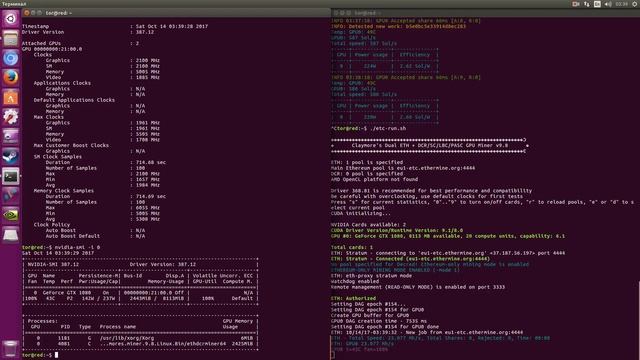Click the bottom prompt cursor in left terminal
Screen dimensions: 640x360
click(x=56, y=355)
